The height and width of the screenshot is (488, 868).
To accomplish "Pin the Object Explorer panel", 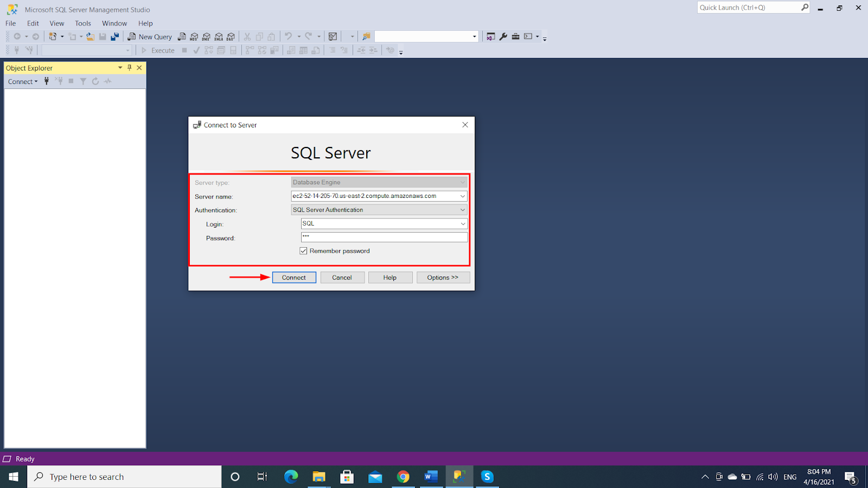I will pos(130,68).
